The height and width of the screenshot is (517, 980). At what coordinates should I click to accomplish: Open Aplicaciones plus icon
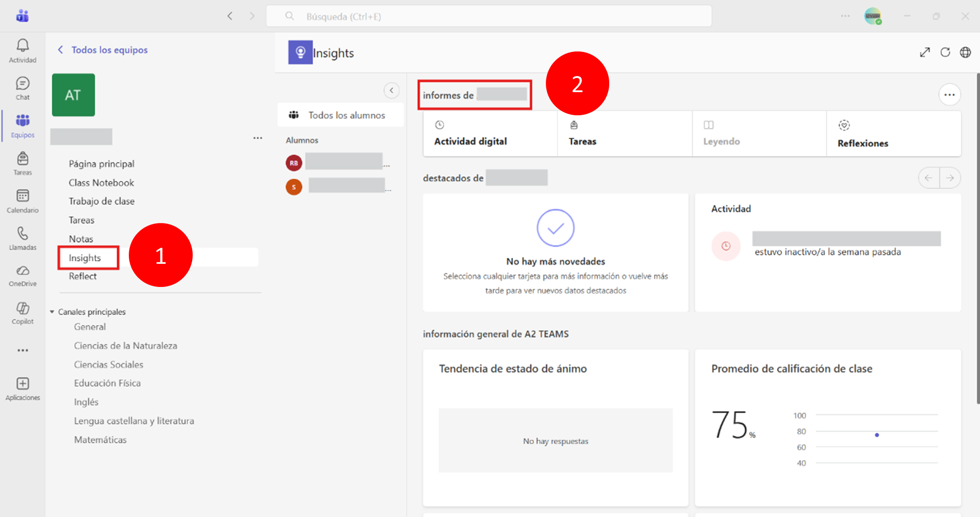tap(23, 389)
